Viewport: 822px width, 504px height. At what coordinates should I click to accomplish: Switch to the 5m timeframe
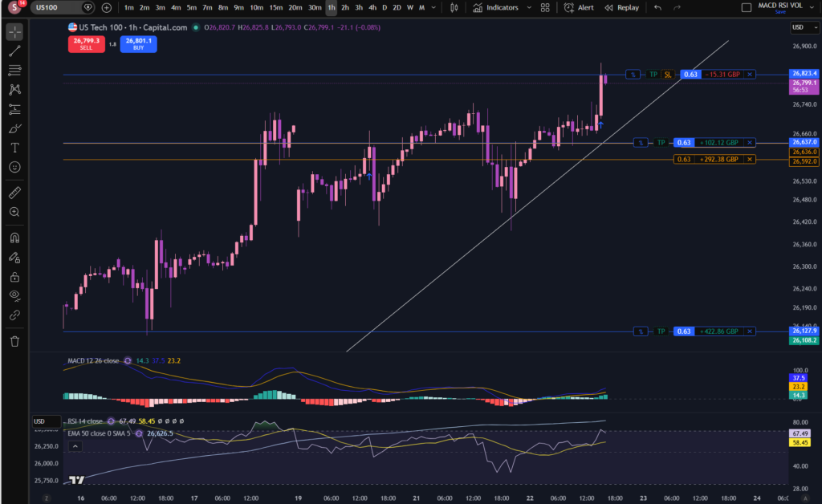pos(191,8)
